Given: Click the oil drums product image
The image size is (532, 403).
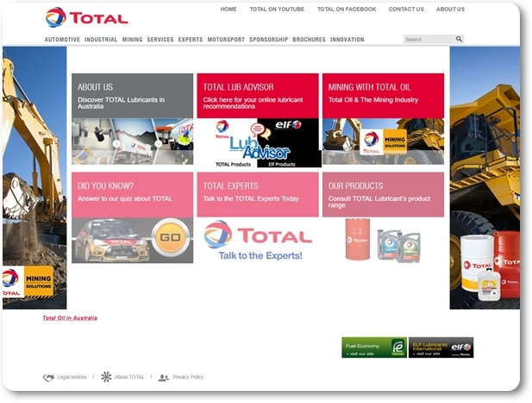Looking at the screenshot, I should pos(383,241).
